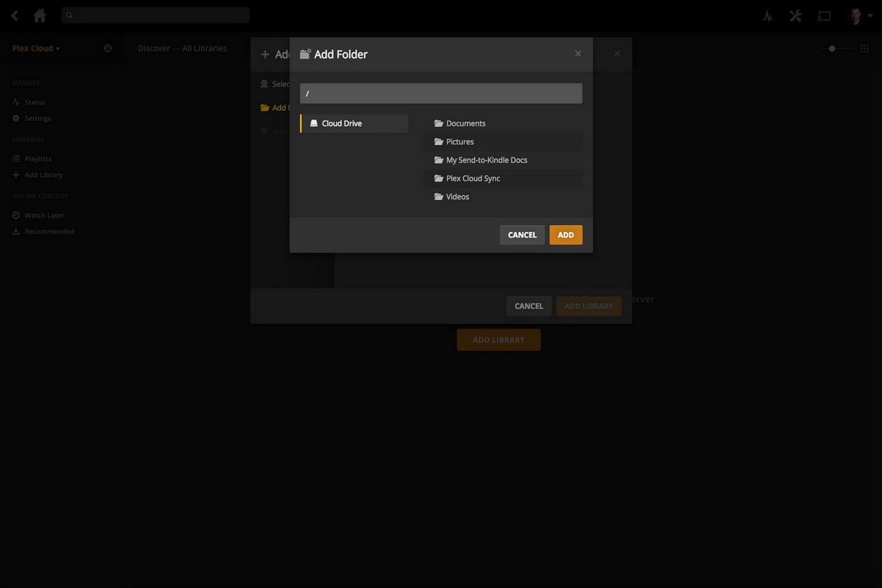Close the Add Folder dialog
Viewport: 882px width, 588px height.
[x=578, y=54]
